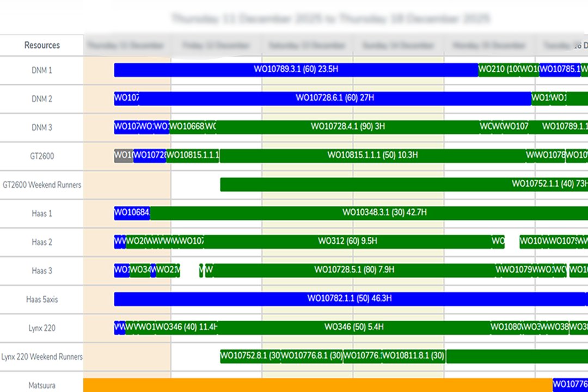This screenshot has width=588, height=392.
Task: Select the gray WO1 bar on GT2600
Action: click(124, 156)
